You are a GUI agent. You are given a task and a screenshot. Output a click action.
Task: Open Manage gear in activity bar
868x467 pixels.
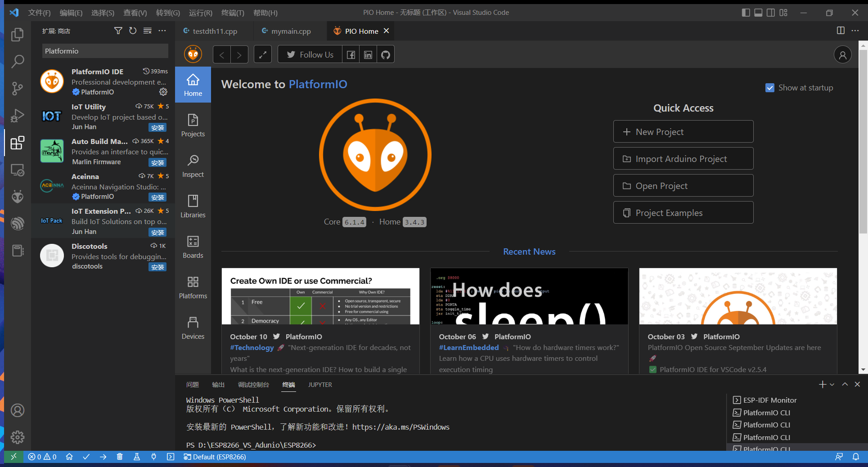17,437
